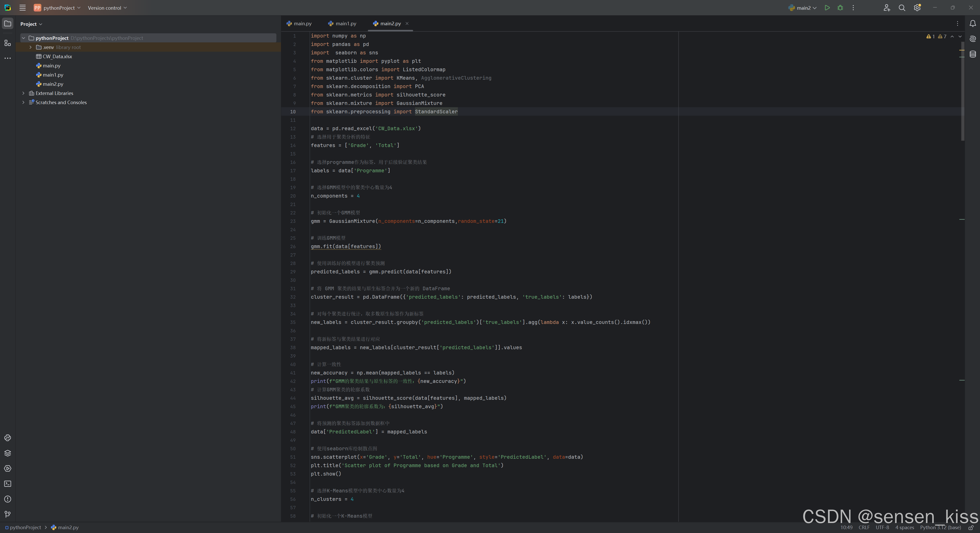This screenshot has height=533, width=980.
Task: Expand the .venv folder
Action: click(x=30, y=47)
